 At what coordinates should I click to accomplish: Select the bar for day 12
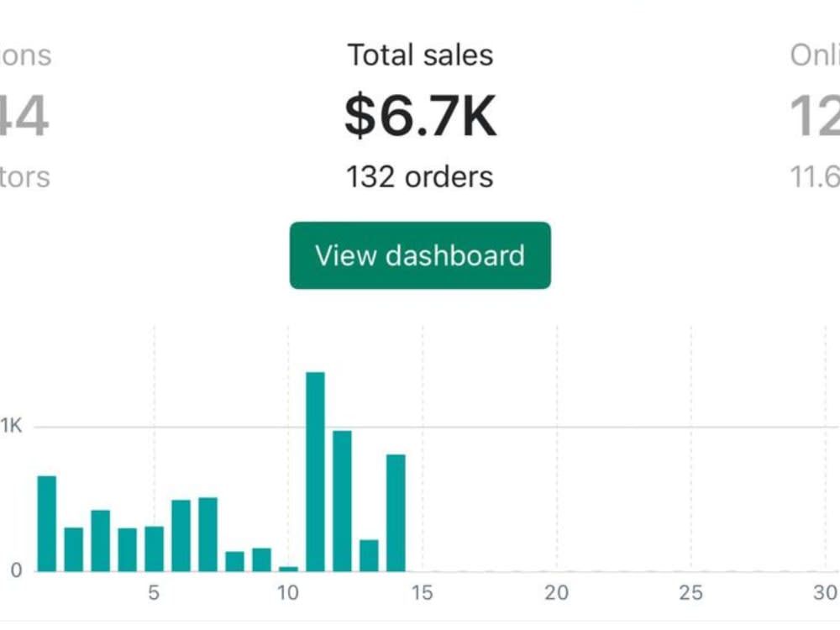click(x=342, y=501)
